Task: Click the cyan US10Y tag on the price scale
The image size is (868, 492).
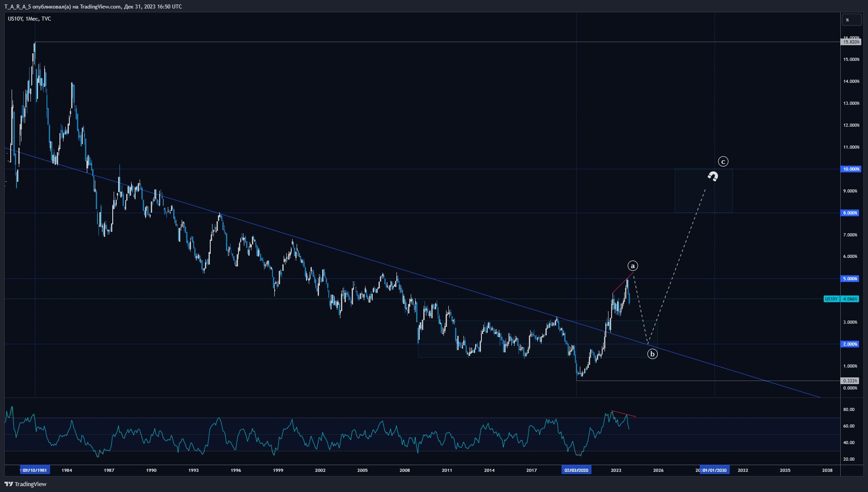Action: point(832,299)
